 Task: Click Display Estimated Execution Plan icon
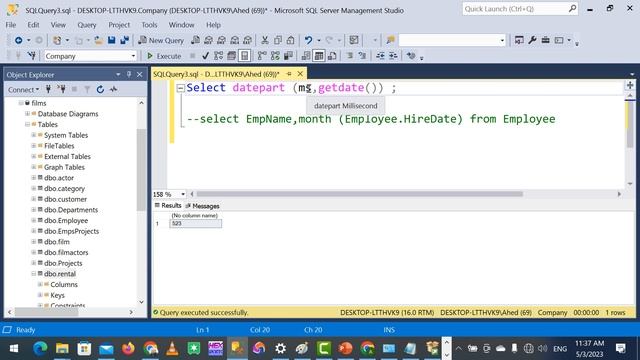pos(218,56)
